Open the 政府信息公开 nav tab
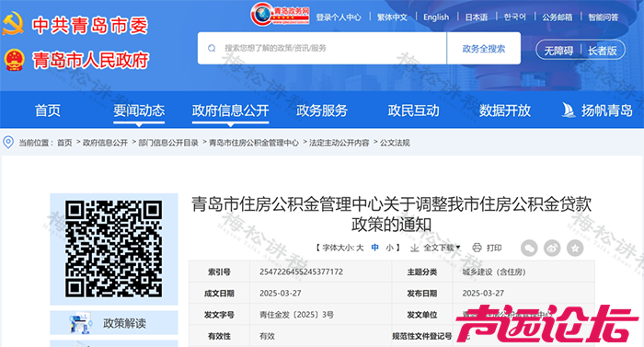Image resolution: width=644 pixels, height=347 pixels. coord(230,110)
